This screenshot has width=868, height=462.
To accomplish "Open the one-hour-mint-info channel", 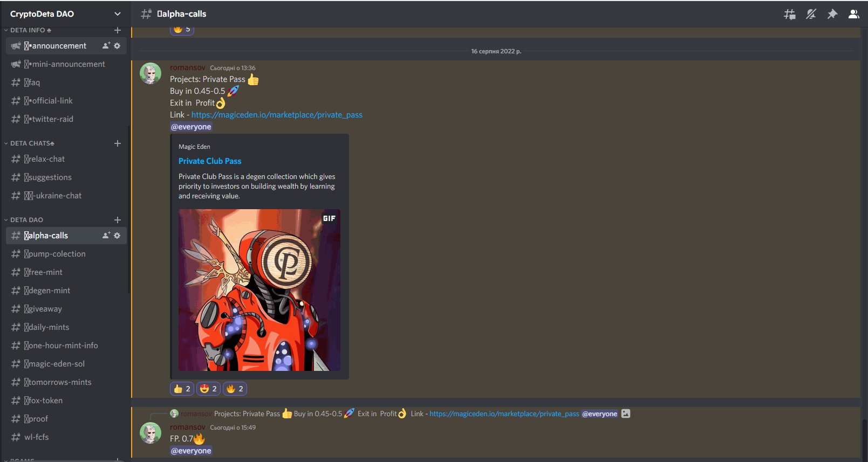I will pos(66,346).
